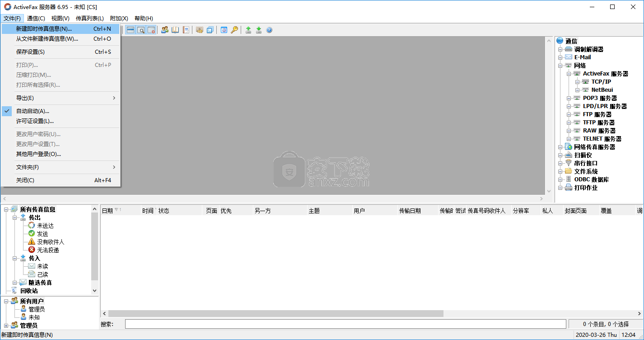Image resolution: width=644 pixels, height=340 pixels.
Task: Choose 新建即时传真信息(N)... from File menu
Action: (x=61, y=29)
